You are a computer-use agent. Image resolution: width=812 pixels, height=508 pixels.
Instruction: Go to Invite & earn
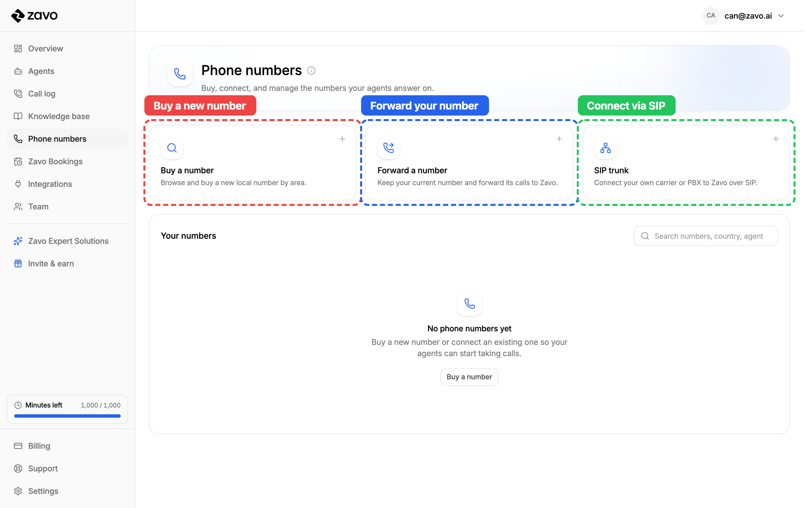[67, 263]
